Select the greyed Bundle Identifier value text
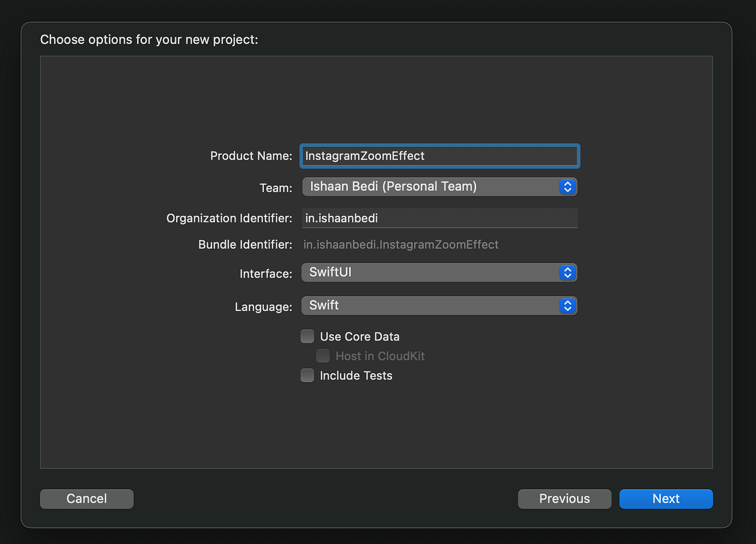The width and height of the screenshot is (756, 544). pos(401,245)
